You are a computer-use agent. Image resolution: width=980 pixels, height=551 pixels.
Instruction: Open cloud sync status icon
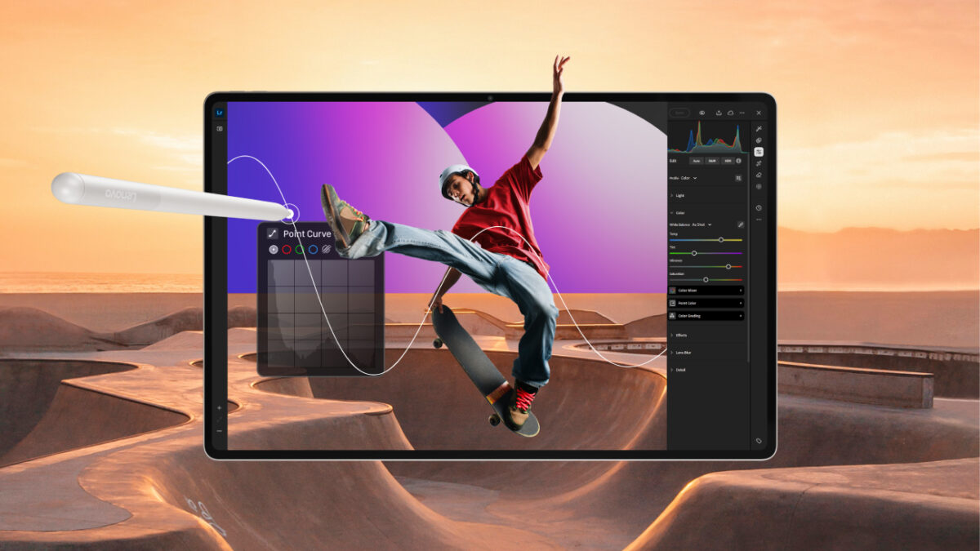[730, 113]
